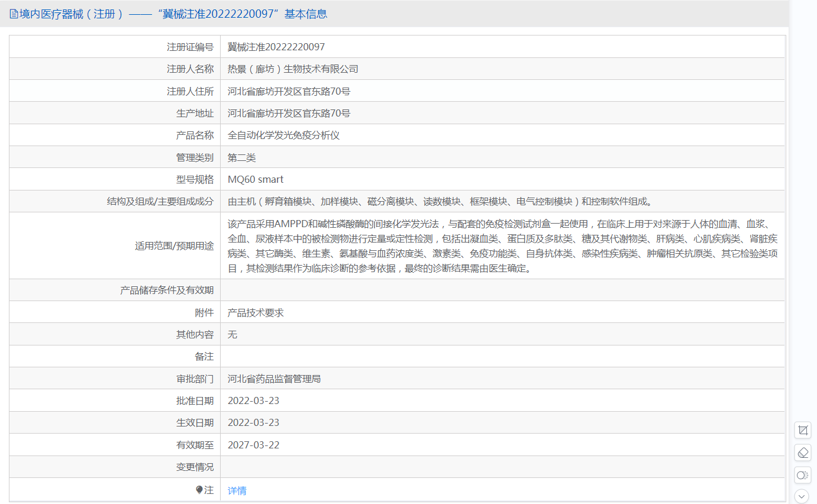817x504 pixels.
Task: Click the document icon in the page header
Action: coord(14,14)
